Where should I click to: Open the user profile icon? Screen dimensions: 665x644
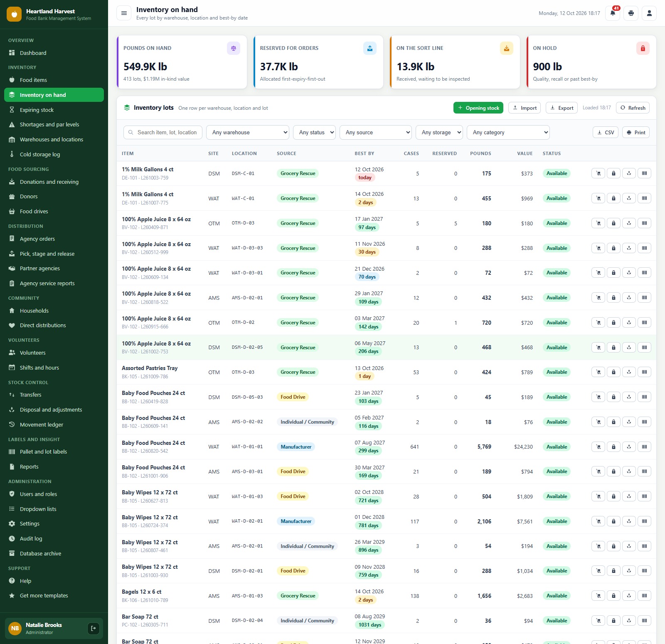[x=649, y=13]
